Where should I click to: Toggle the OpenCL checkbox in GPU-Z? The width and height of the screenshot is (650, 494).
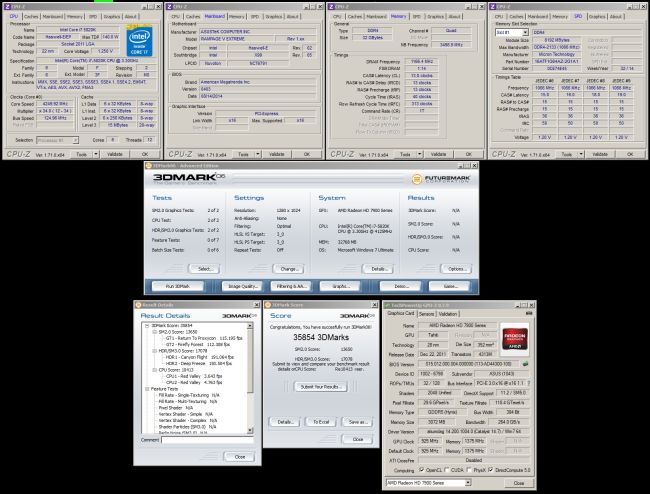[422, 470]
